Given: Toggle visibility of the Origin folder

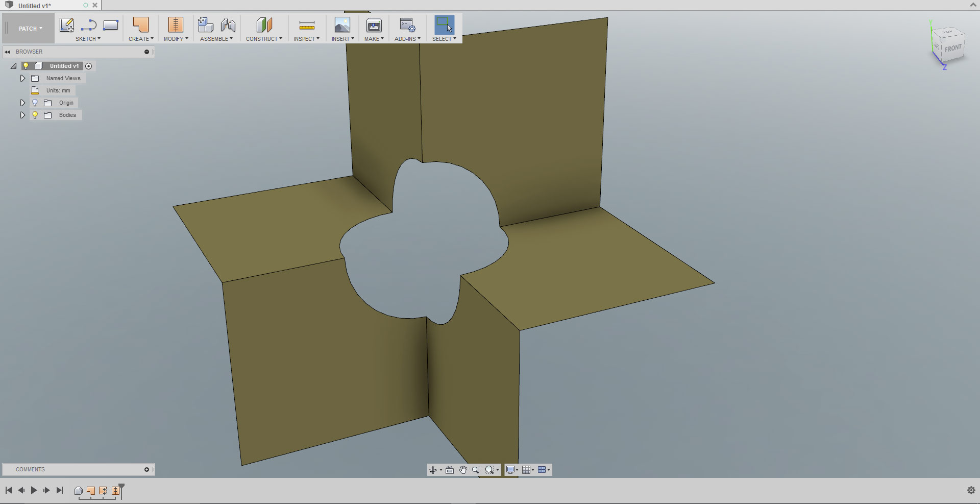Looking at the screenshot, I should (x=35, y=103).
